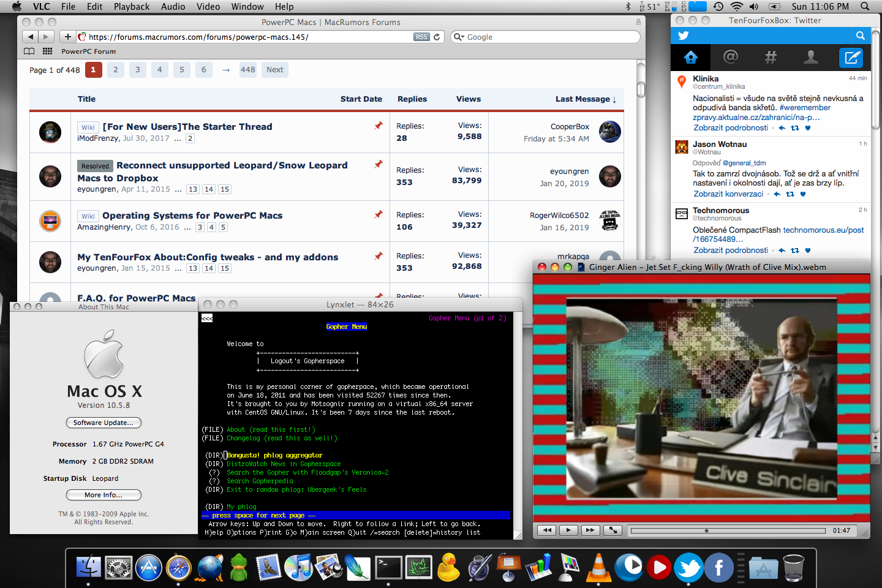Open the Trash in the Dock

793,568
